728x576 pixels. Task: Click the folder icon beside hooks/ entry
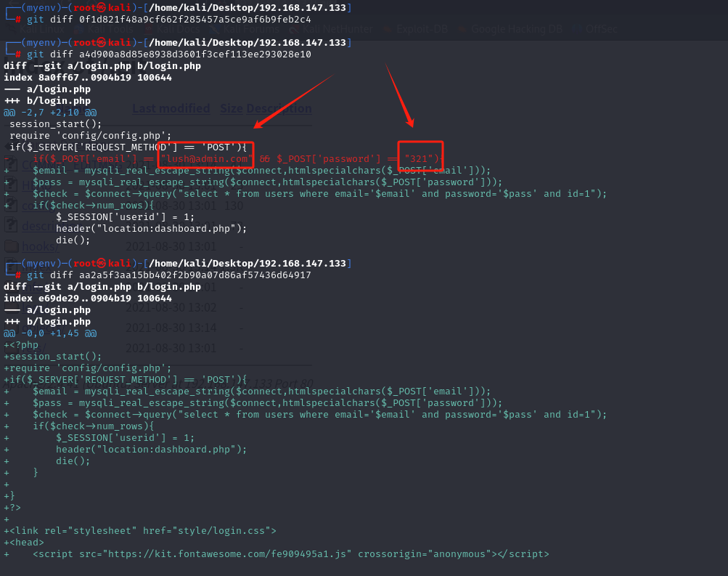11,246
